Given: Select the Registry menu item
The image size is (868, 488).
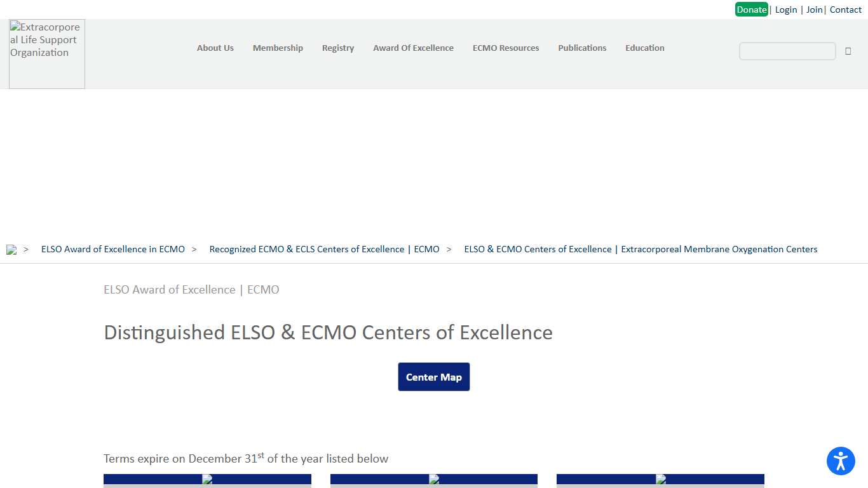Looking at the screenshot, I should (x=337, y=48).
